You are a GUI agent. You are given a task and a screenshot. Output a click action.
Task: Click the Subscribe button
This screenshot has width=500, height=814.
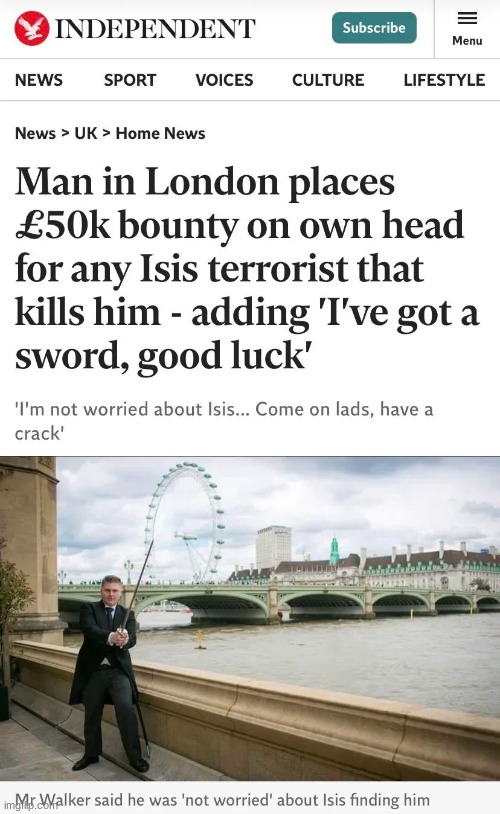click(374, 28)
